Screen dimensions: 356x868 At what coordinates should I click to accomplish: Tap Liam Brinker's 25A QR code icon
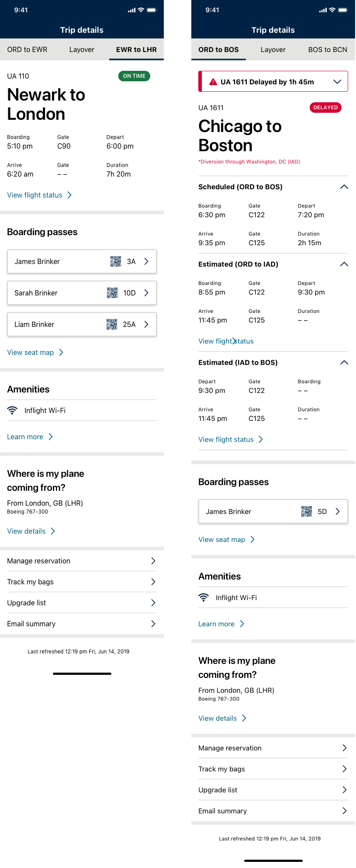pos(112,324)
